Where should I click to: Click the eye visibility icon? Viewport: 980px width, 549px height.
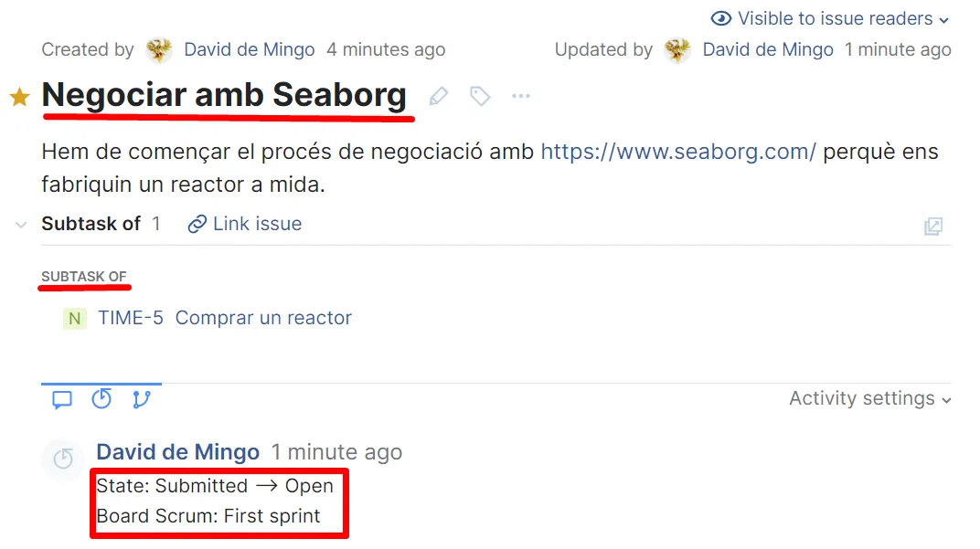click(721, 18)
